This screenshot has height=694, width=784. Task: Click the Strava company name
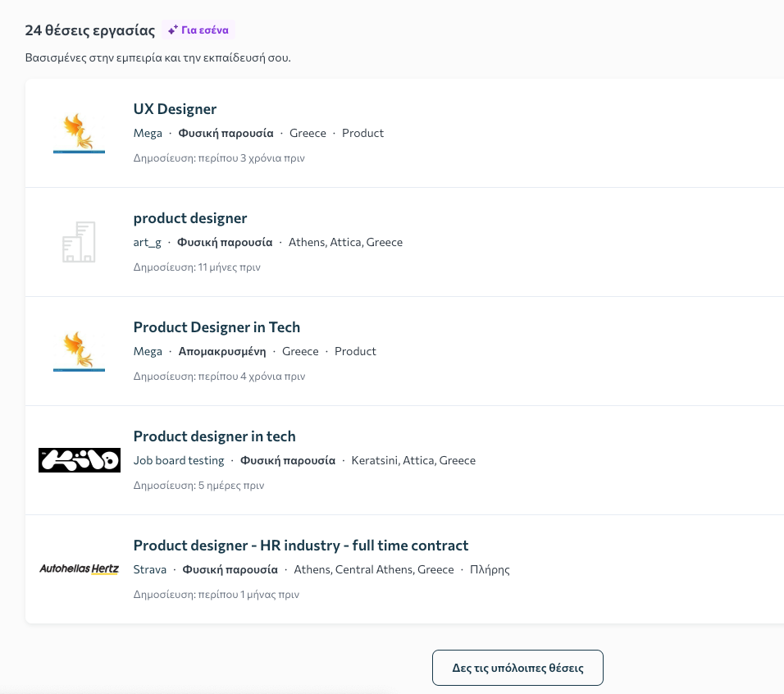point(150,569)
